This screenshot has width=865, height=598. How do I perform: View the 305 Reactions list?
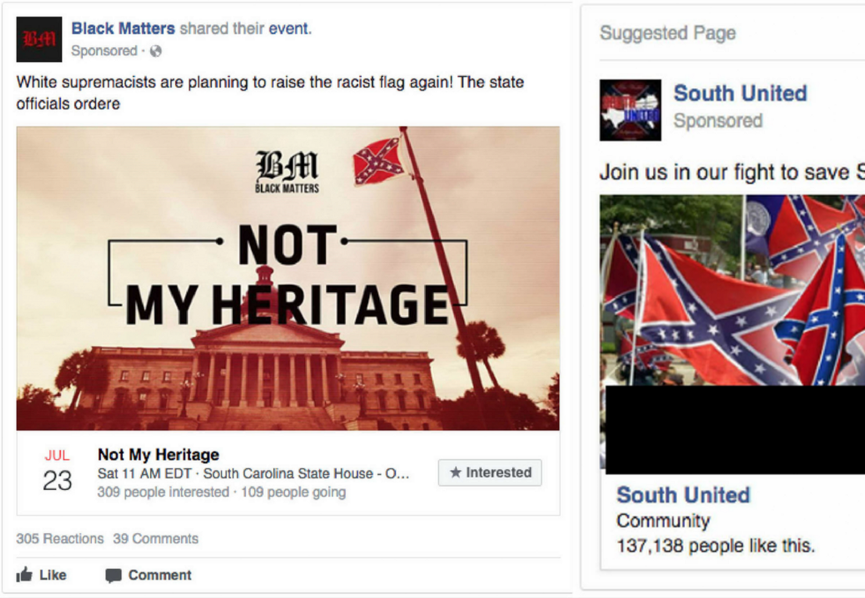click(60, 538)
